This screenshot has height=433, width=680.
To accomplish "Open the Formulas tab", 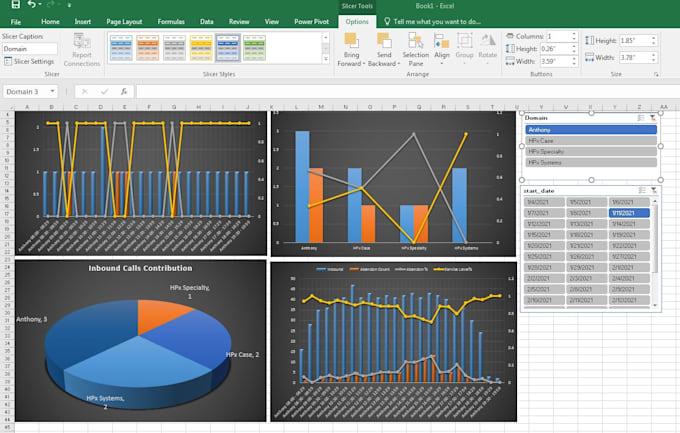I will tap(171, 22).
